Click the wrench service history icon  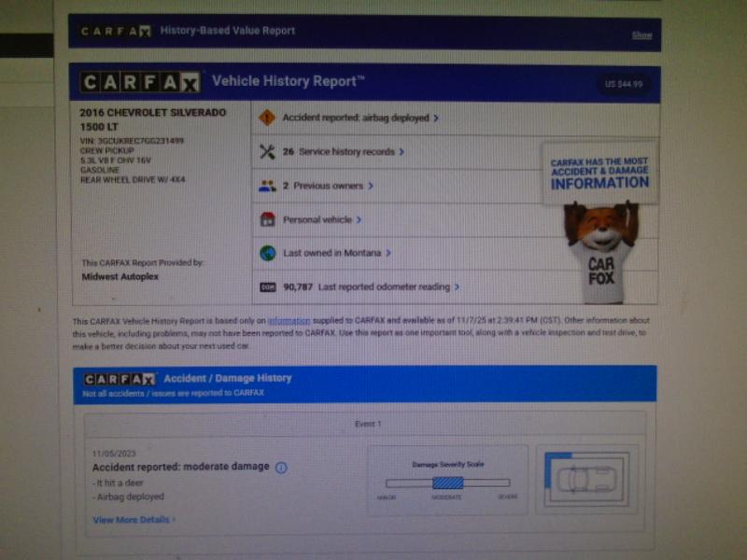click(x=267, y=151)
